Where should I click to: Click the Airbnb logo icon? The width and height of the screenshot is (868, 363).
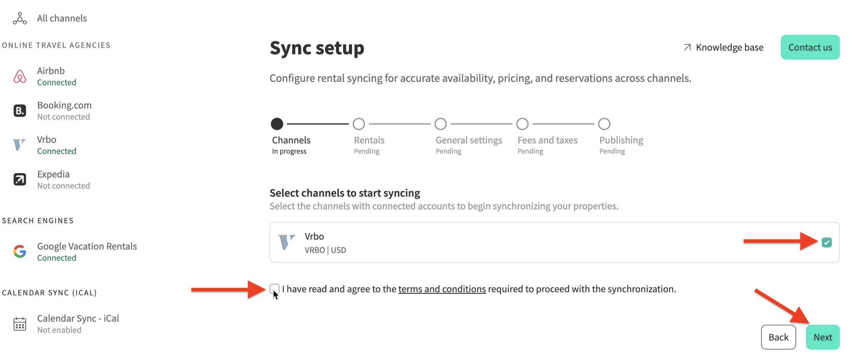click(20, 77)
